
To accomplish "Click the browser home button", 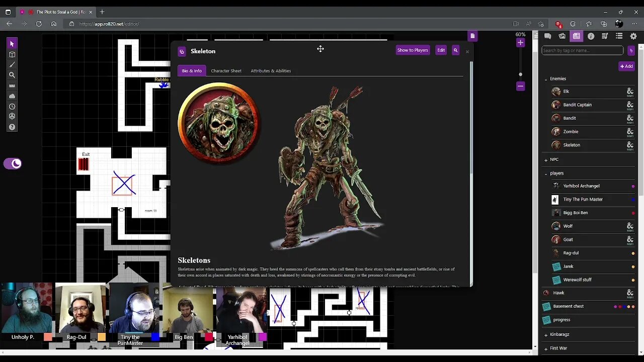I will [x=53, y=24].
